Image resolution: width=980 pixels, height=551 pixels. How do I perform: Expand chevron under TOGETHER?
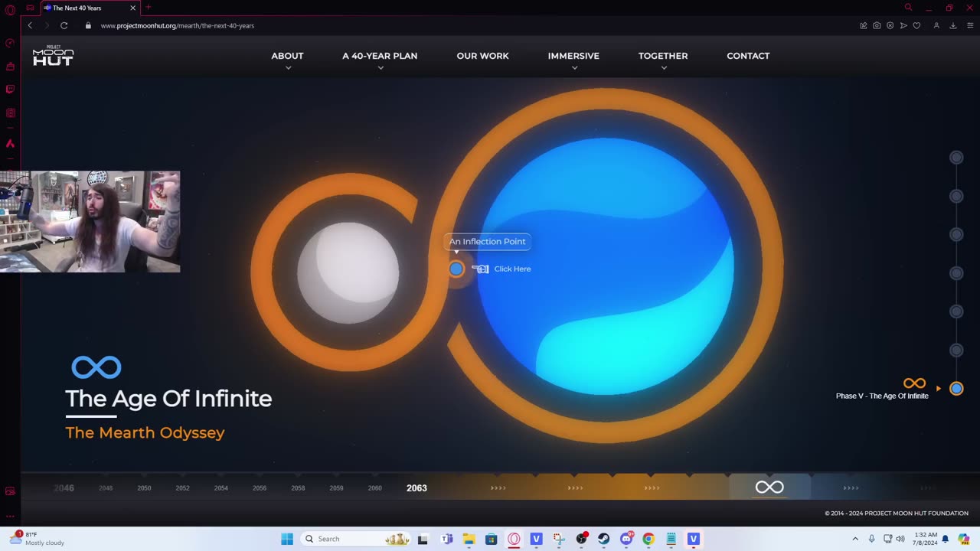[664, 68]
